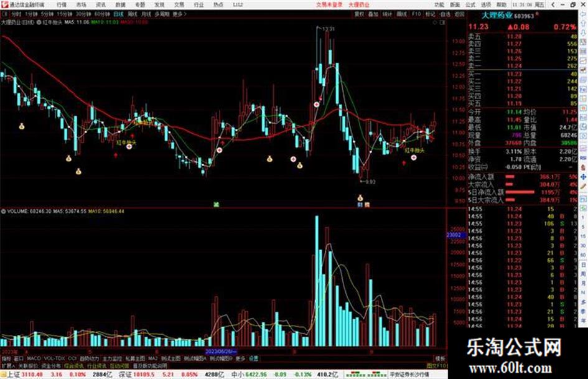Click the 指标 tab in the bottom bar
Viewport: 588px width, 379px height.
tap(6, 358)
